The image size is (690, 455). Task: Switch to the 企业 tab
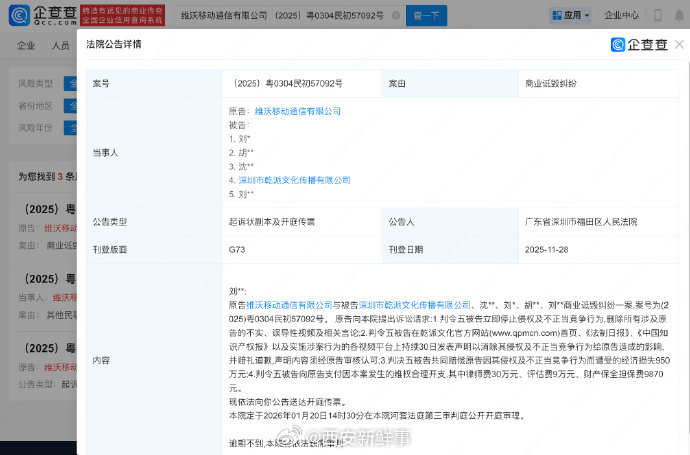pyautogui.click(x=26, y=45)
